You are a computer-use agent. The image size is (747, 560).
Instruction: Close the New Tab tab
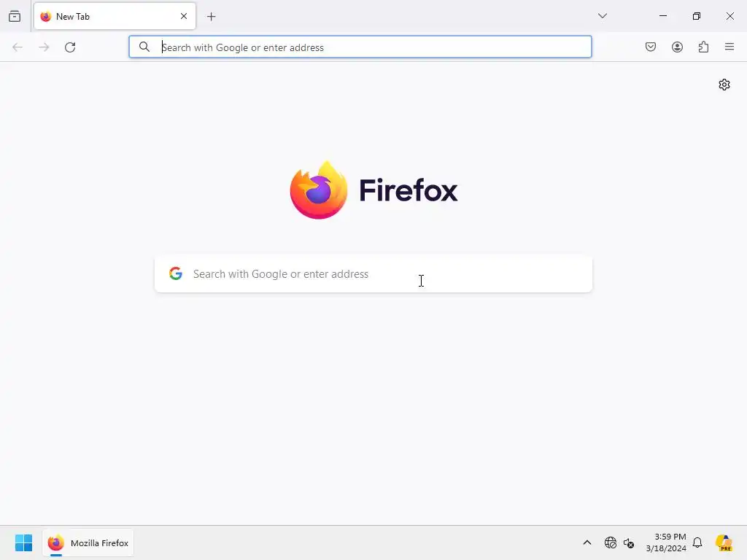coord(184,16)
